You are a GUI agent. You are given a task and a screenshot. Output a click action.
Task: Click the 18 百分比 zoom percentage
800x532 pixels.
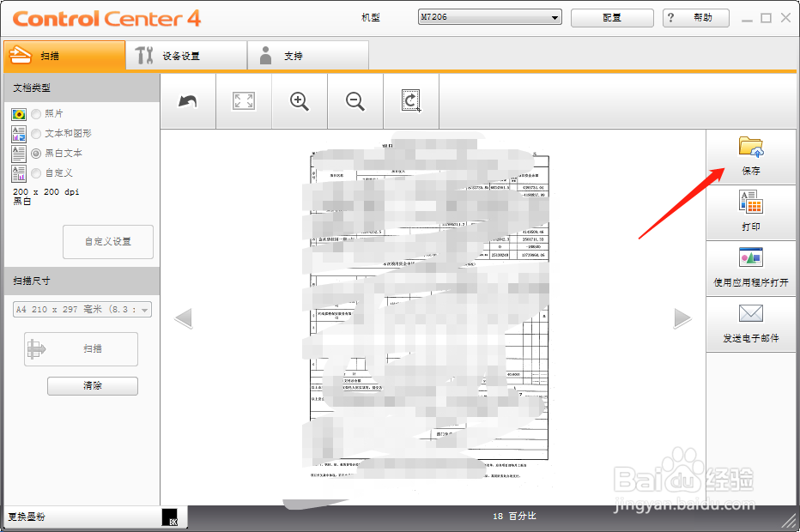(514, 517)
